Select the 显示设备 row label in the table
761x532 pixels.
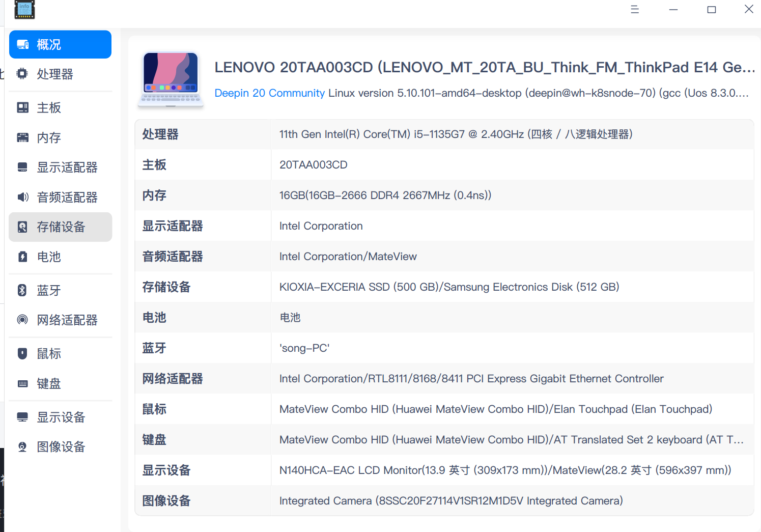click(x=166, y=470)
